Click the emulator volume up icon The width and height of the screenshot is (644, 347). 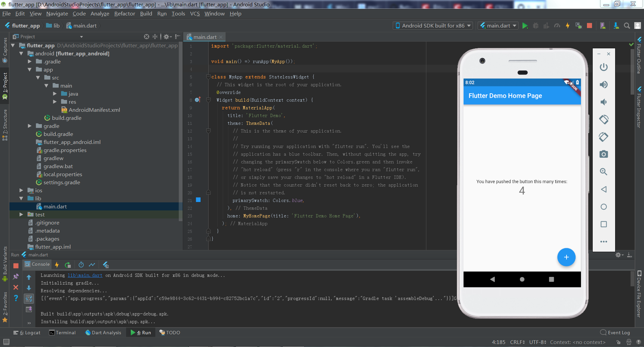[x=603, y=85]
